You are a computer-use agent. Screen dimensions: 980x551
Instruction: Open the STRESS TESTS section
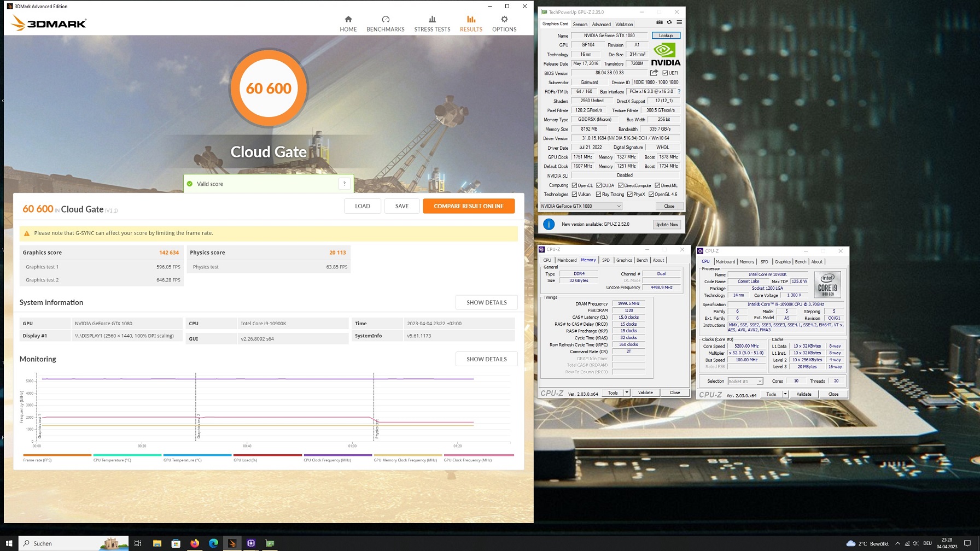click(x=432, y=24)
